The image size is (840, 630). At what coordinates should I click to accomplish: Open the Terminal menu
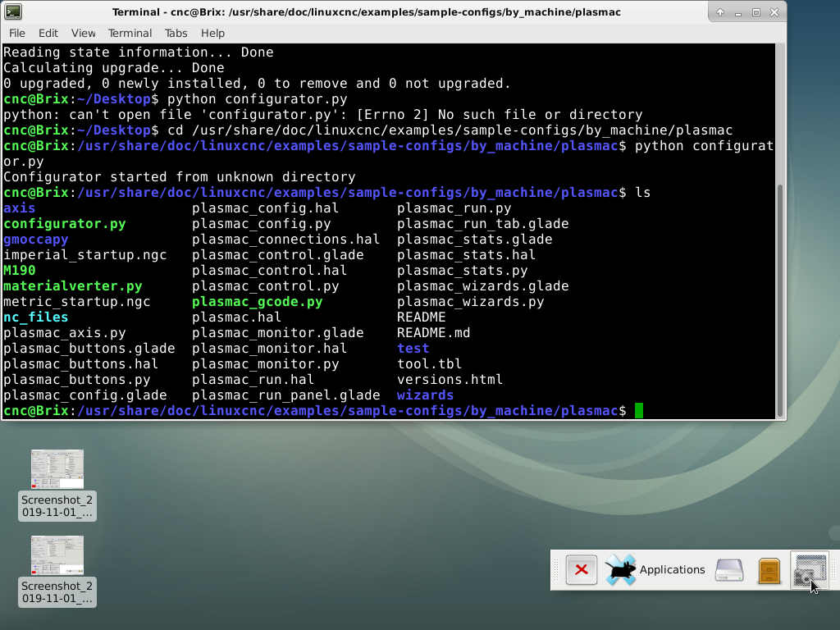(x=130, y=33)
